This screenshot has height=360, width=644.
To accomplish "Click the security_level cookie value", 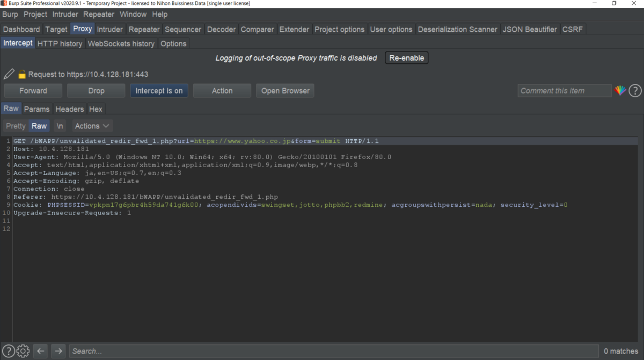I will click(x=566, y=205).
